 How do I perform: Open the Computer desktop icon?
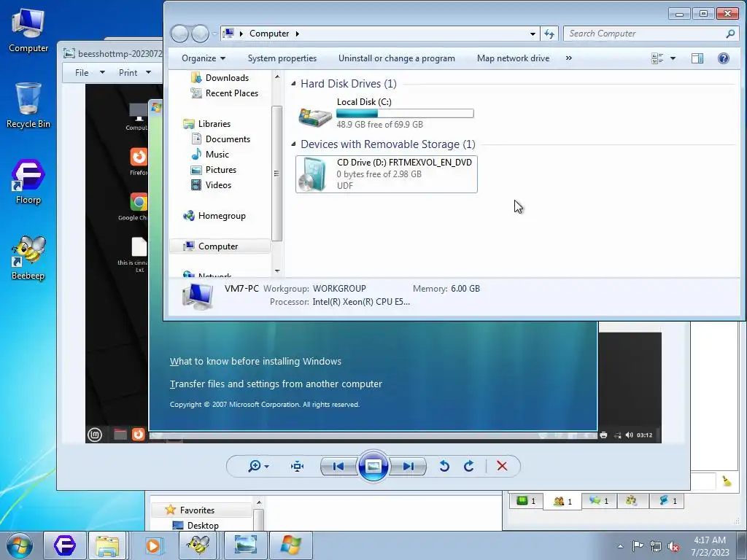28,31
